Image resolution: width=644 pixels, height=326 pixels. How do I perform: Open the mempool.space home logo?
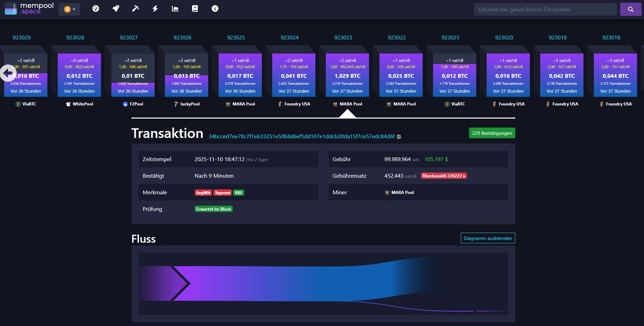click(29, 9)
